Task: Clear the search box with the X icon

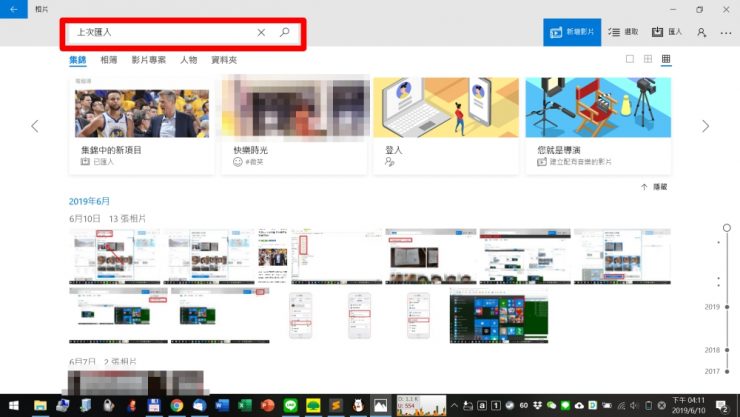Action: tap(261, 33)
